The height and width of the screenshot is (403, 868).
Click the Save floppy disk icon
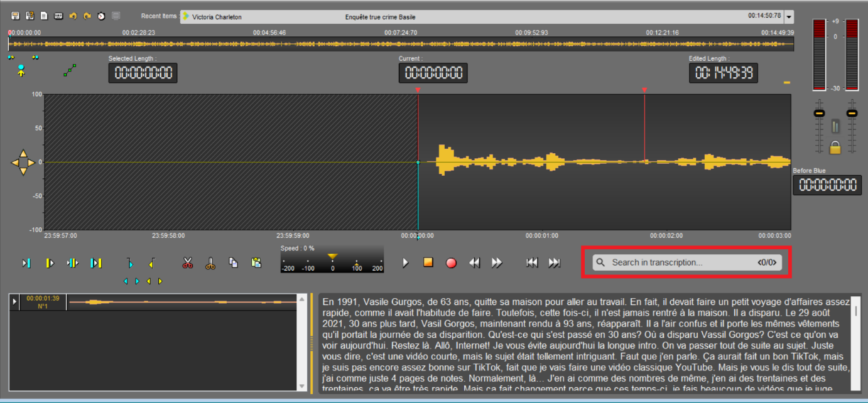coord(15,16)
